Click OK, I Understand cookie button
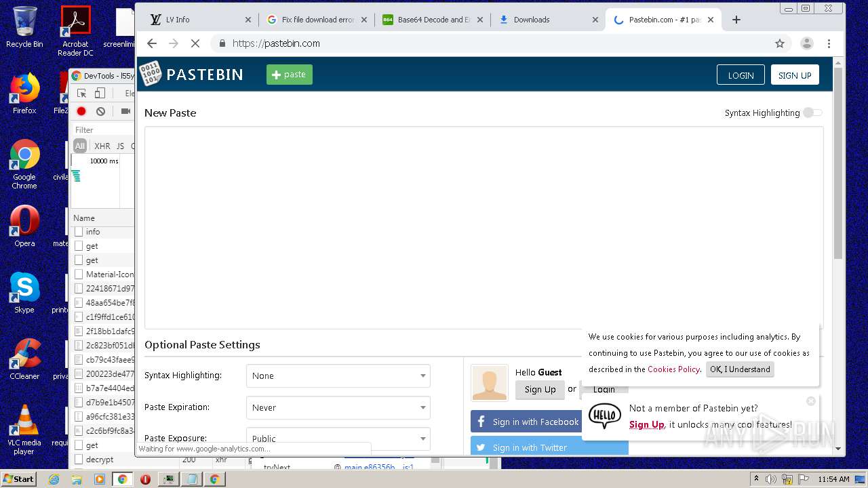The width and height of the screenshot is (868, 488). tap(740, 369)
